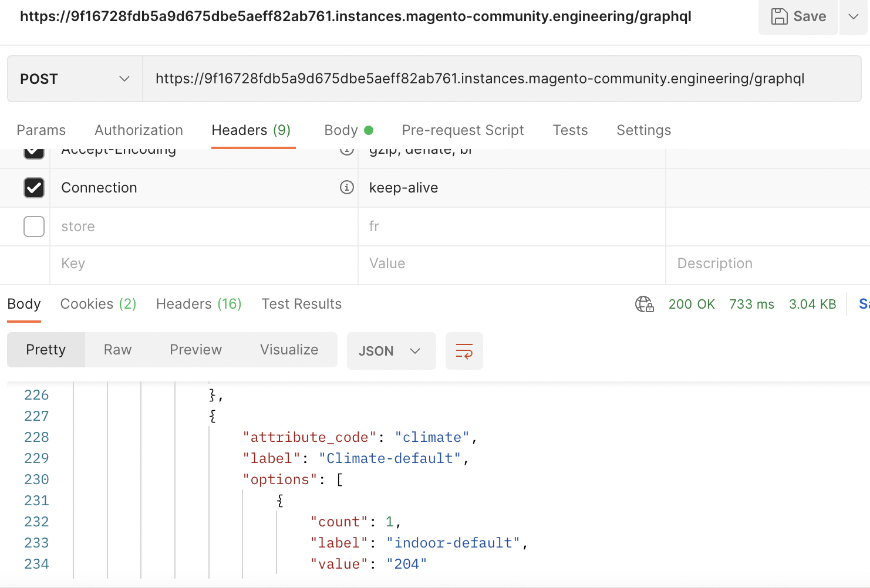The image size is (870, 588).
Task: View response Cookies (2) tab
Action: 97,304
